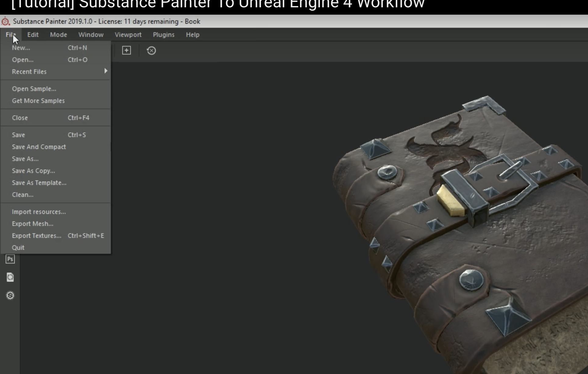This screenshot has height=374, width=588.
Task: Choose Save And Compact
Action: [39, 147]
